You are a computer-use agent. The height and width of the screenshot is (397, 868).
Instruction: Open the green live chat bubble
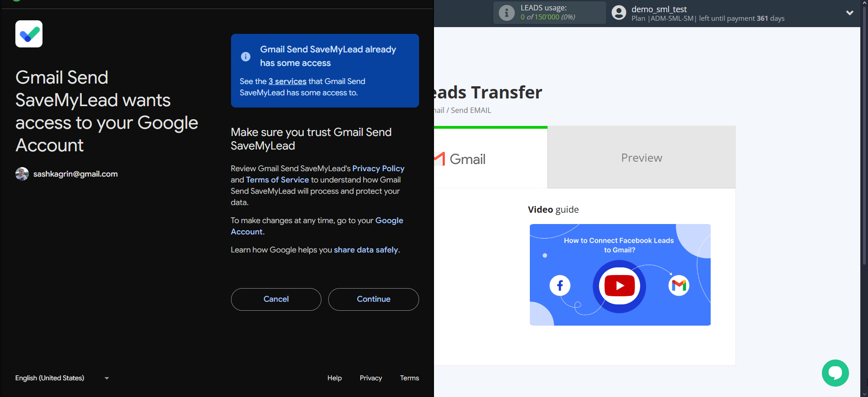click(x=835, y=373)
